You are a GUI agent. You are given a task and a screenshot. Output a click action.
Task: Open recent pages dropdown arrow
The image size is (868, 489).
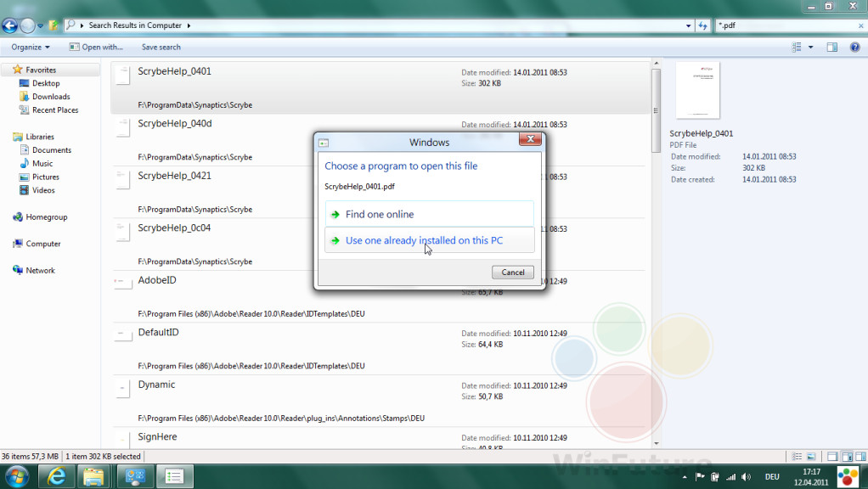click(x=41, y=26)
